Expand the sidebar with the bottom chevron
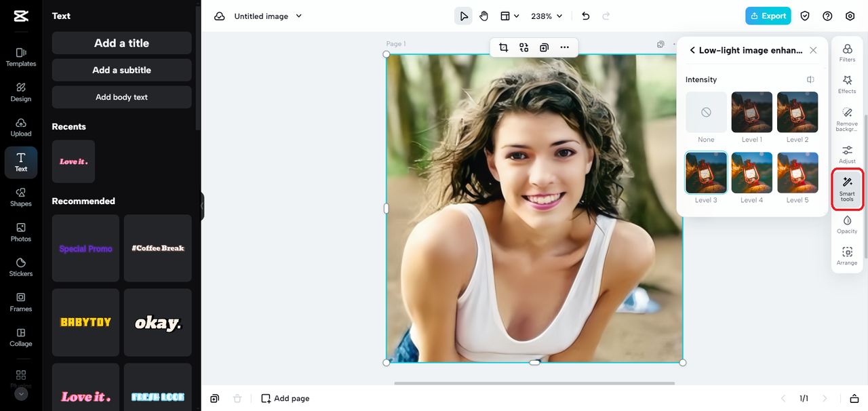Image resolution: width=868 pixels, height=411 pixels. 21,393
